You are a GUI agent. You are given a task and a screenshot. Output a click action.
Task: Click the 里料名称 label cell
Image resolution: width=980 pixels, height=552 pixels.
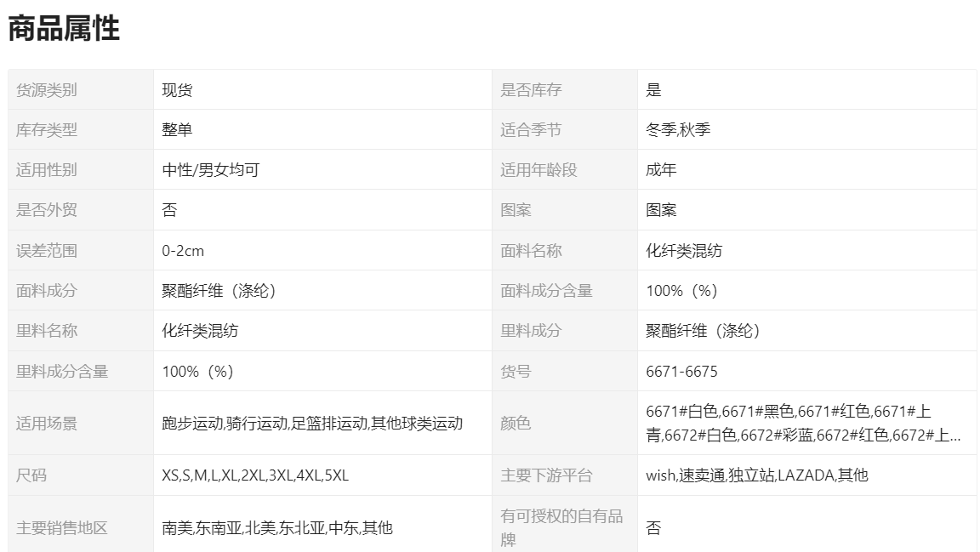pos(46,330)
